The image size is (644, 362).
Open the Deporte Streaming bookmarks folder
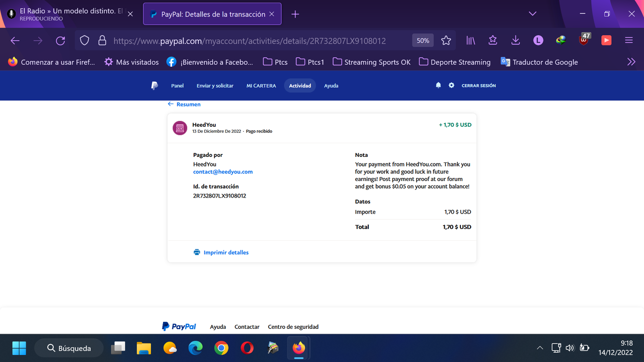[454, 62]
